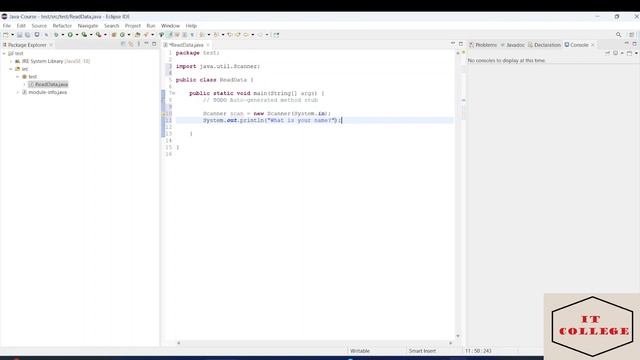This screenshot has width=640, height=360.
Task: Click the Next Annotation toolbar icon
Action: pyautogui.click(x=202, y=35)
